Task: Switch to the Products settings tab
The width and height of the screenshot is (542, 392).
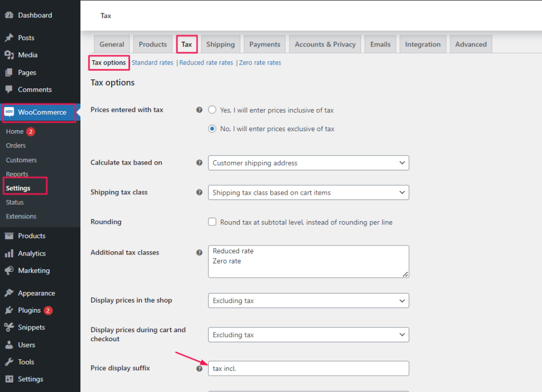Action: 153,44
